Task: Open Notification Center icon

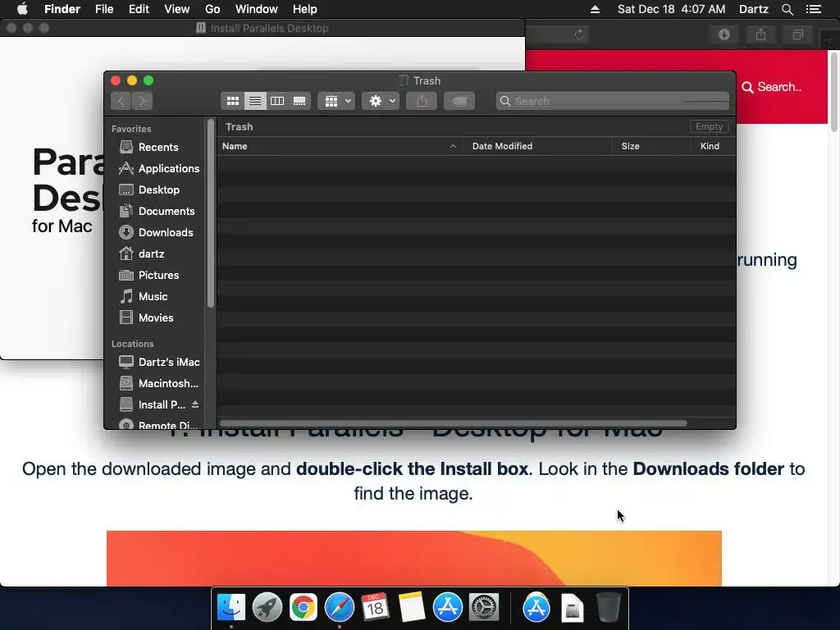Action: [x=814, y=9]
